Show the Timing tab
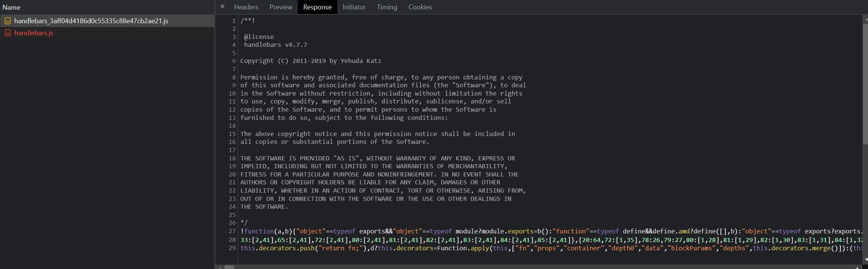 tap(387, 7)
